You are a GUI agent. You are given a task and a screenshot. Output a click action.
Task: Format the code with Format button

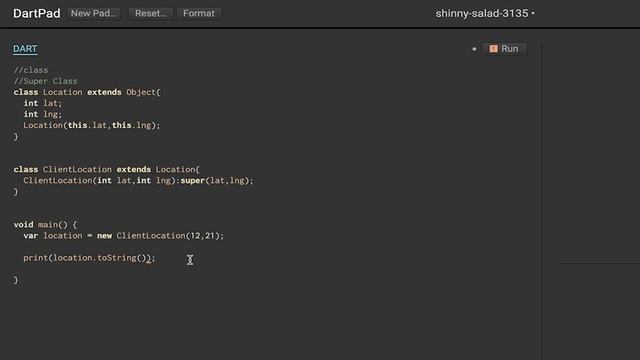tap(199, 13)
